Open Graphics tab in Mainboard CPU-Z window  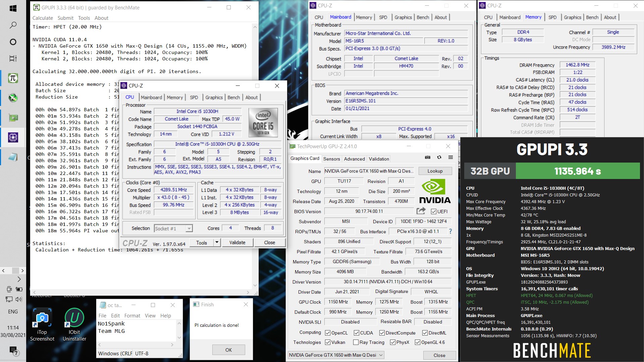coord(403,17)
